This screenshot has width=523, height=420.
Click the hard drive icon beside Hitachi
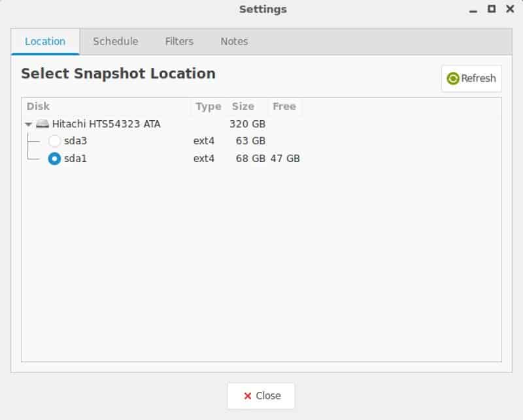[x=42, y=123]
